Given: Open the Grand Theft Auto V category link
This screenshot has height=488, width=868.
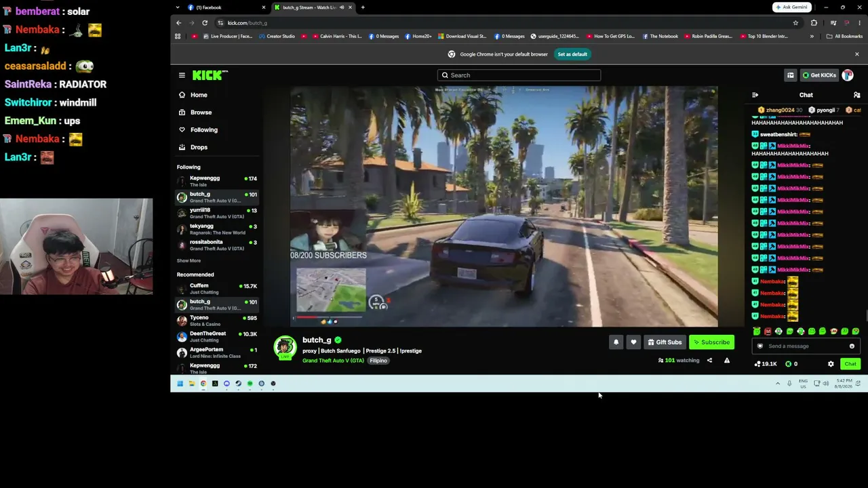Looking at the screenshot, I should pos(333,361).
